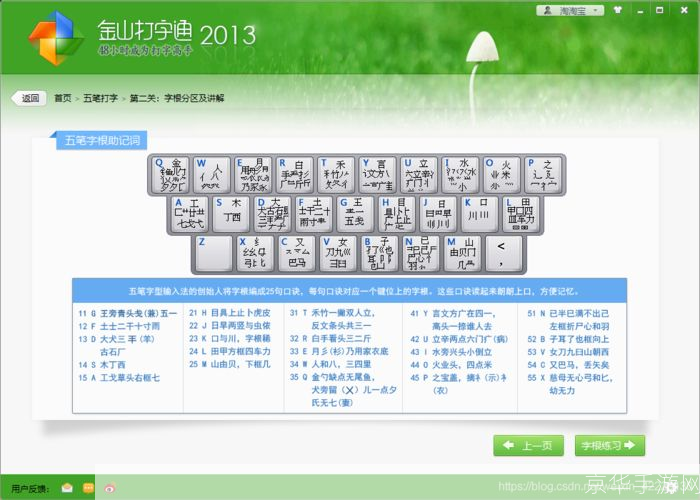Screen dimensions: 700x500
Task: Click the Y key with 言 radicals
Action: [x=378, y=175]
